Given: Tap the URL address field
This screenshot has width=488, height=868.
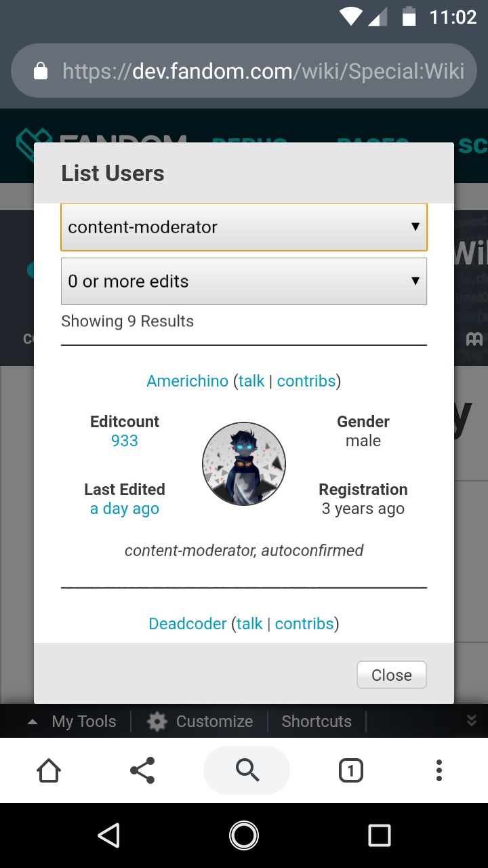Looking at the screenshot, I should point(263,71).
